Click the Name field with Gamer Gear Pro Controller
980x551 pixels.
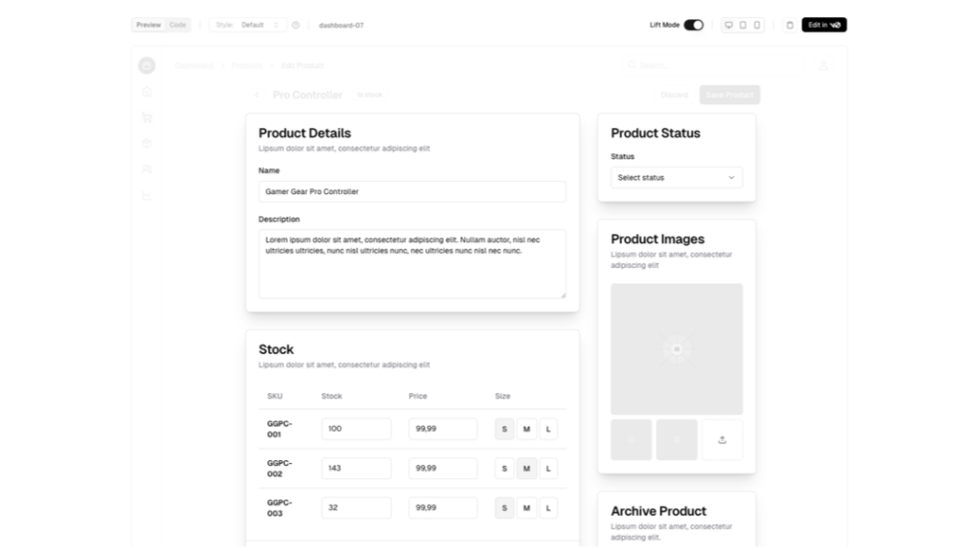pyautogui.click(x=412, y=191)
